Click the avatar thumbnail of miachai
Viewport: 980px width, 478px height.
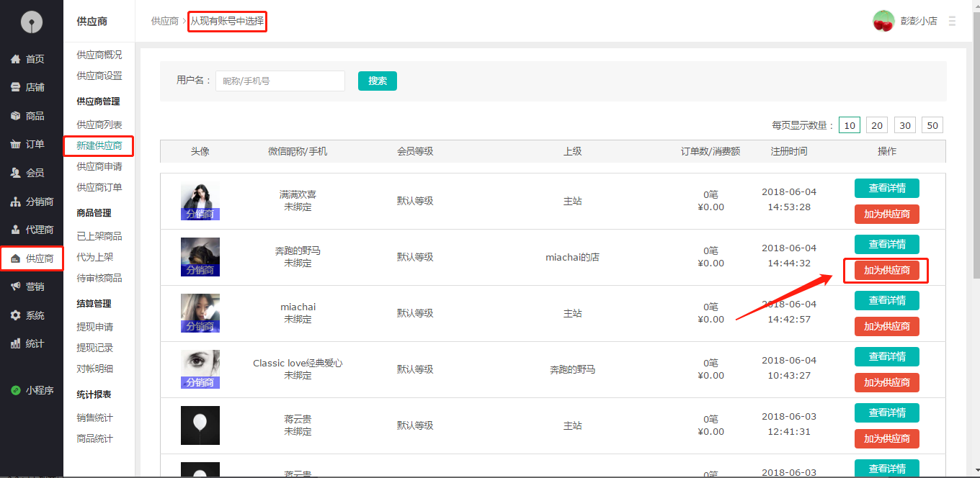[200, 312]
